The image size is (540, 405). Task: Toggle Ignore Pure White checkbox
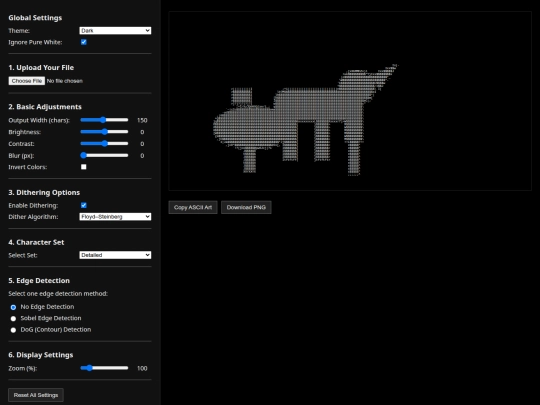[84, 42]
